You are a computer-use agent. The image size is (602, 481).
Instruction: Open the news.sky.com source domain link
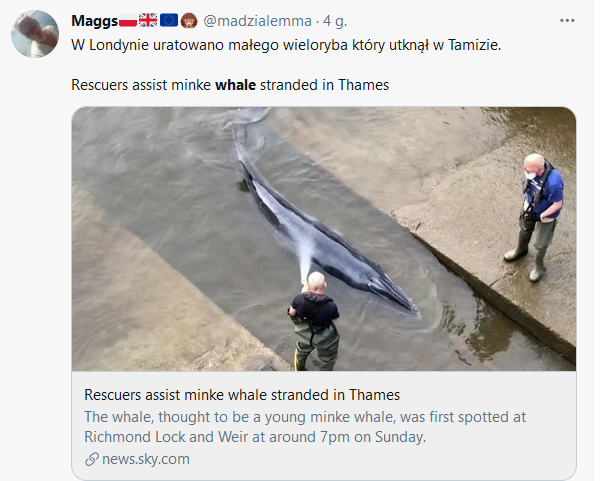pos(145,459)
